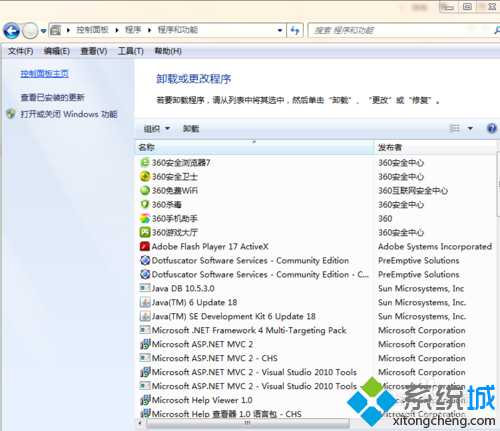Open the 工具(T) menu
The height and width of the screenshot is (431, 500).
coord(131,51)
